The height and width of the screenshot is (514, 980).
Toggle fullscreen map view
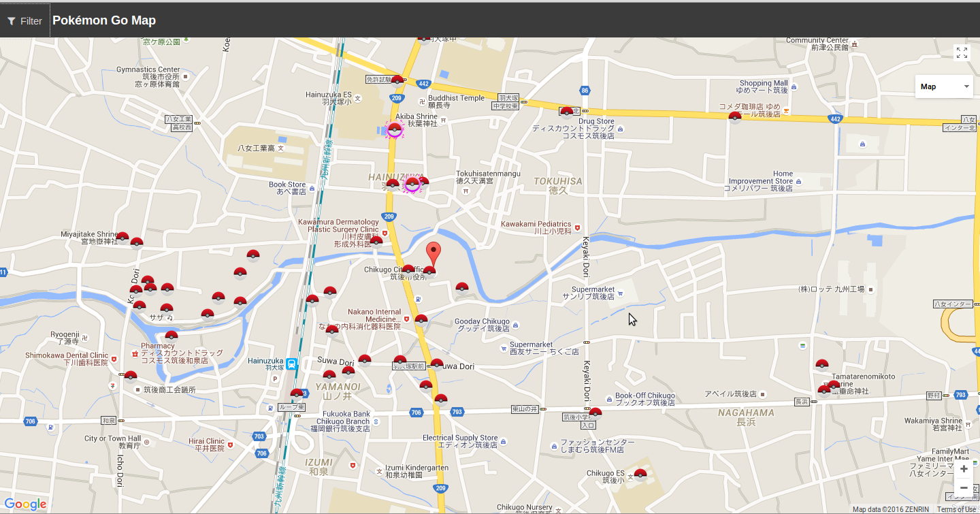click(962, 52)
